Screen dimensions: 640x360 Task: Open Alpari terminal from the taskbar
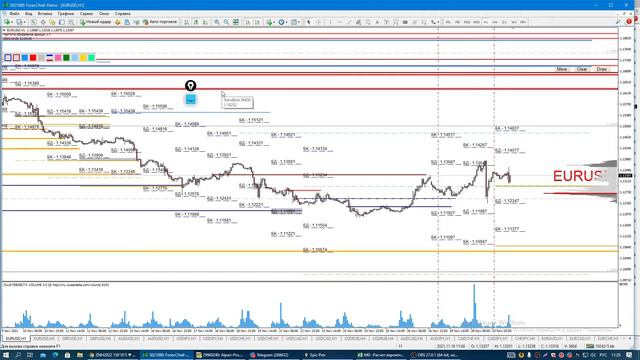[220, 355]
